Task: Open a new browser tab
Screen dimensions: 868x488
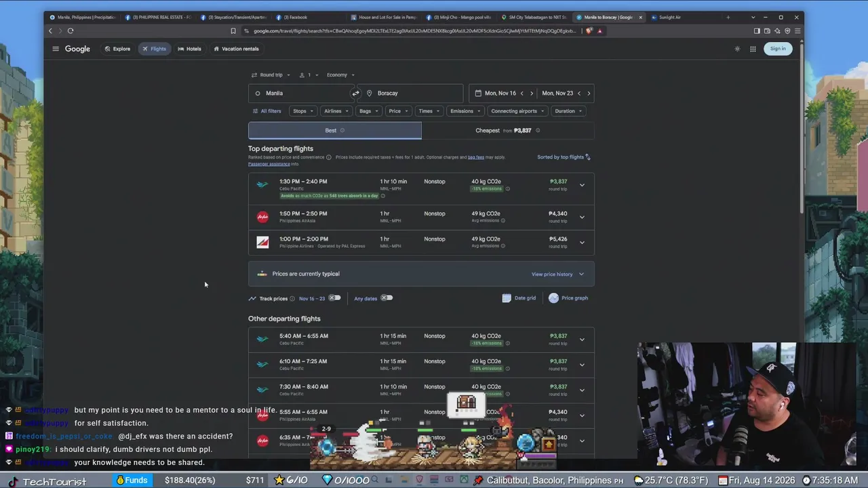Action: (728, 17)
